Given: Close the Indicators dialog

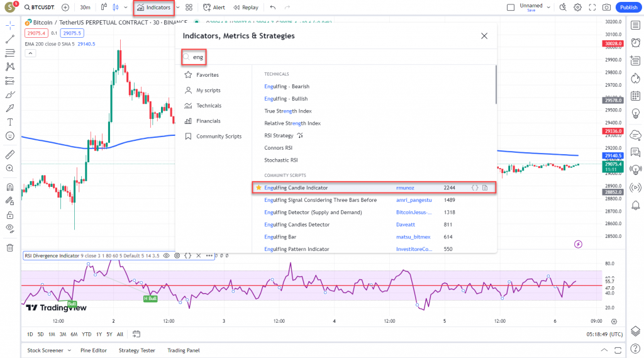Looking at the screenshot, I should (x=484, y=36).
